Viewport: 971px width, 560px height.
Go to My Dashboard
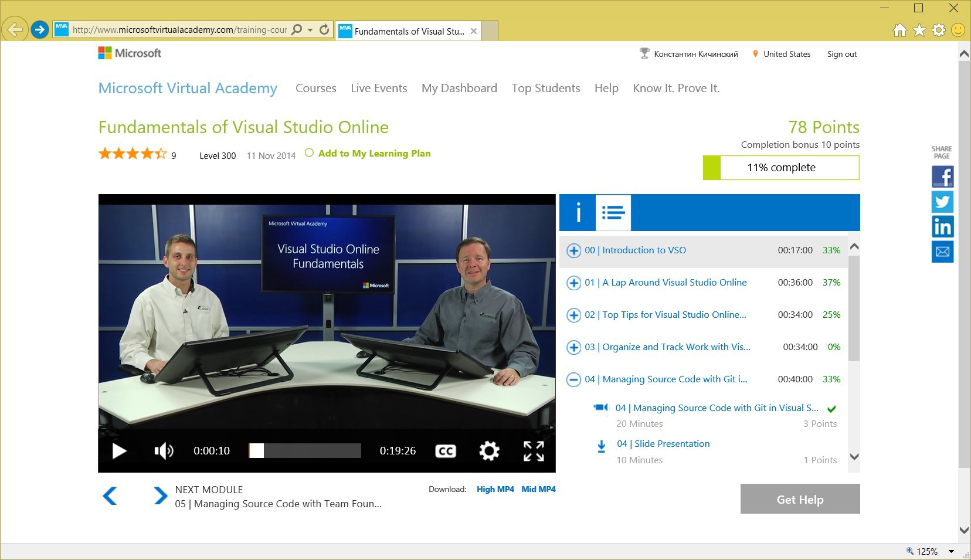(x=459, y=88)
